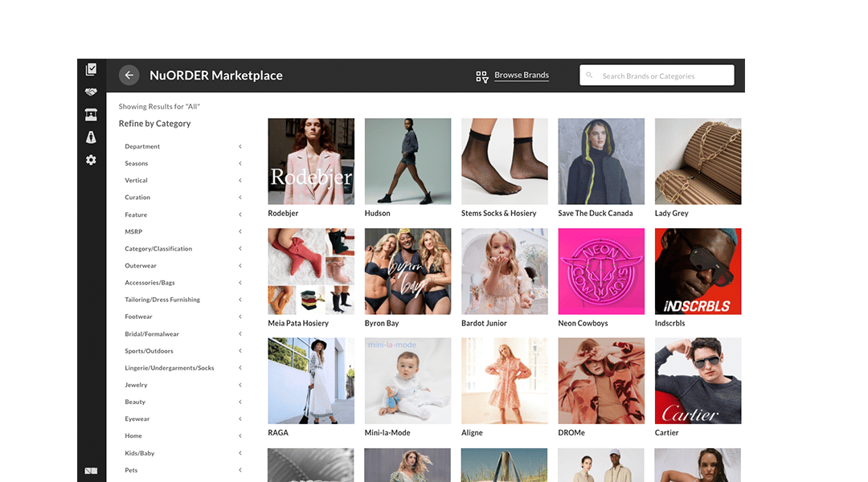
Task: Expand the Seasons category filter
Action: (x=182, y=164)
